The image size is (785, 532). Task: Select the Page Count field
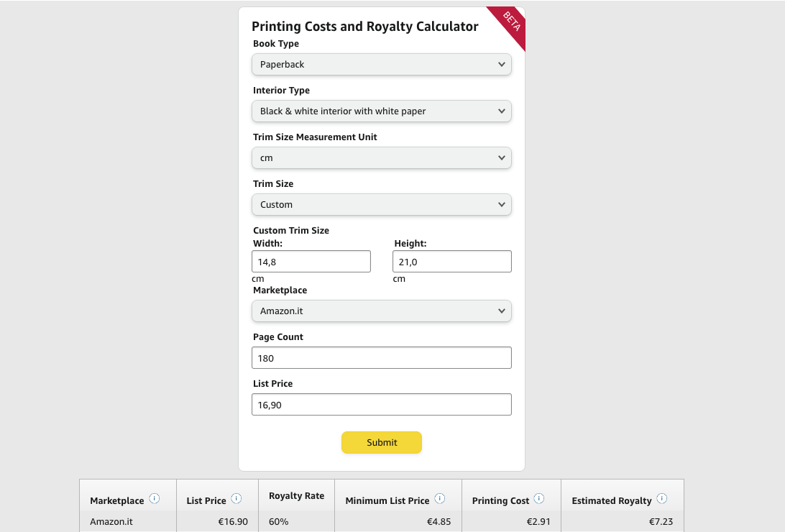pos(382,357)
